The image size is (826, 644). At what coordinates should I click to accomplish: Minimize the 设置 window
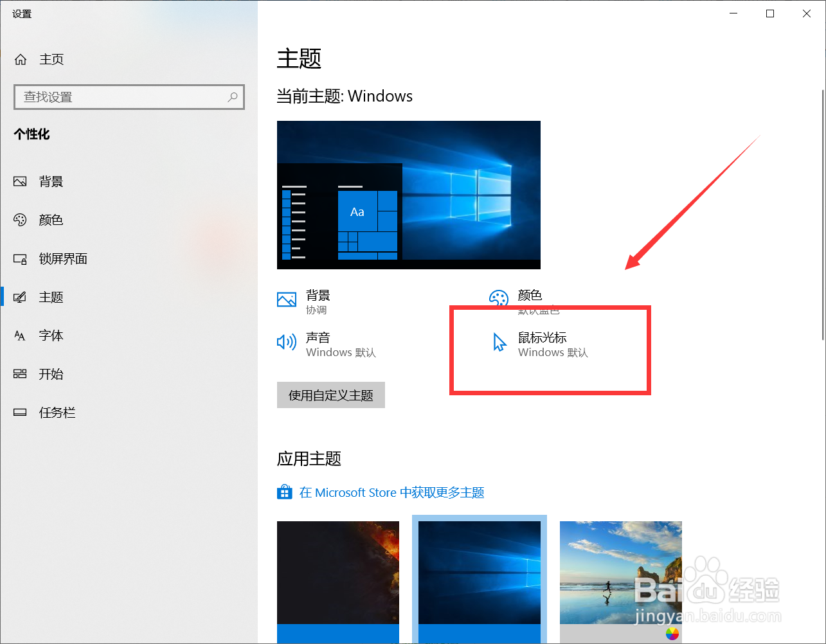pos(733,13)
